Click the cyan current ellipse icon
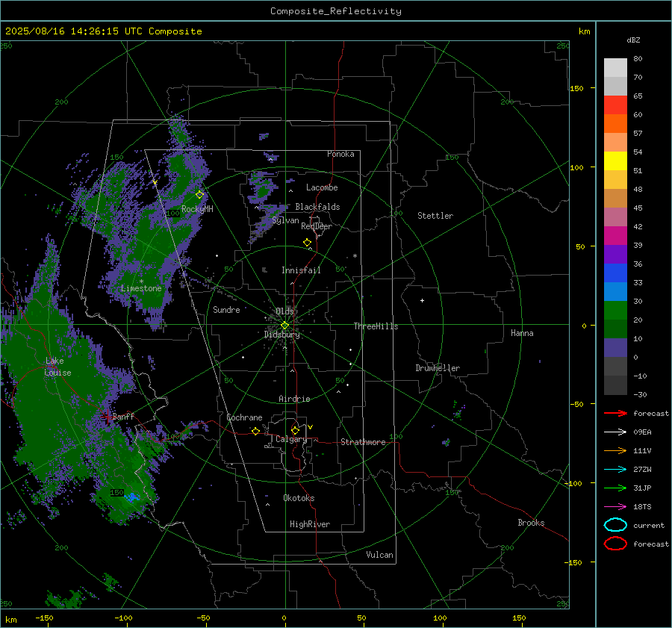This screenshot has height=628, width=672. point(615,525)
